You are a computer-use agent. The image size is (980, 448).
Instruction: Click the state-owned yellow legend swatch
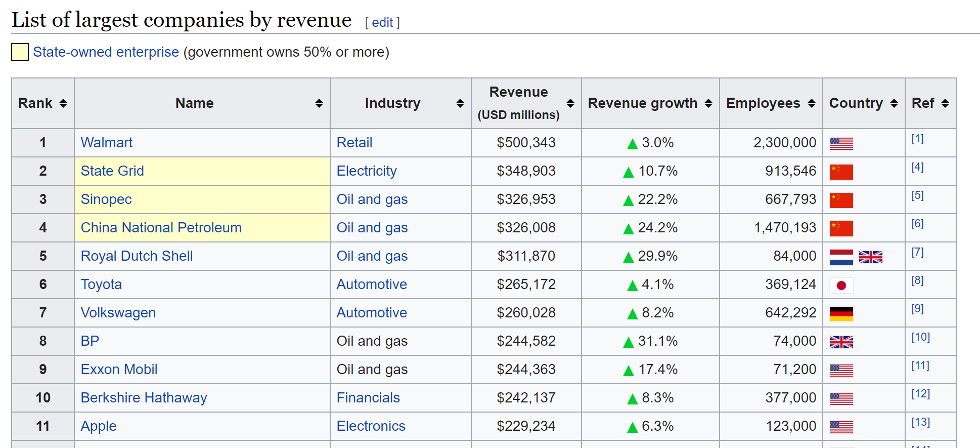click(20, 52)
